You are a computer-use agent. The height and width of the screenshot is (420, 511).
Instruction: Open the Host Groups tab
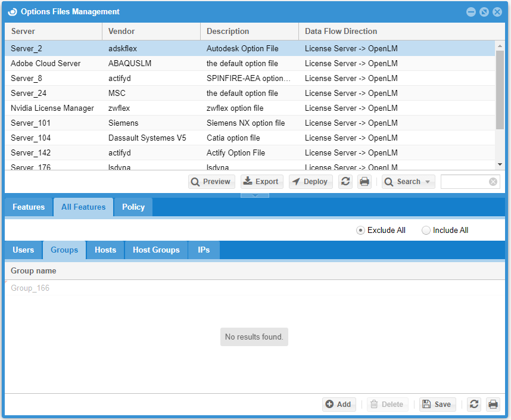coord(155,250)
